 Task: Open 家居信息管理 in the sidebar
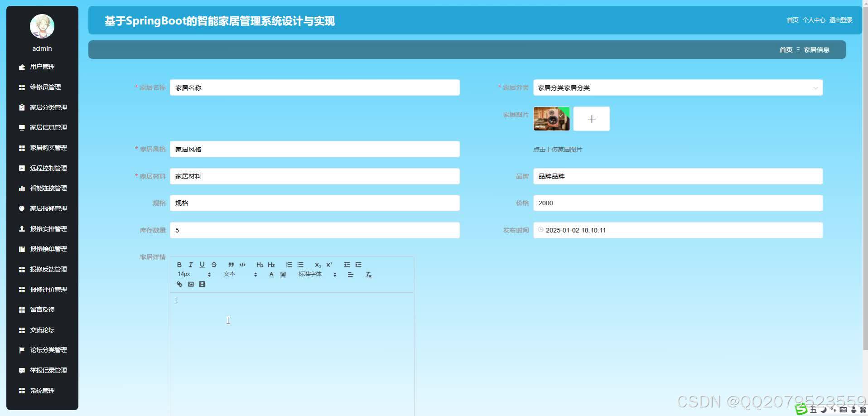click(x=42, y=127)
